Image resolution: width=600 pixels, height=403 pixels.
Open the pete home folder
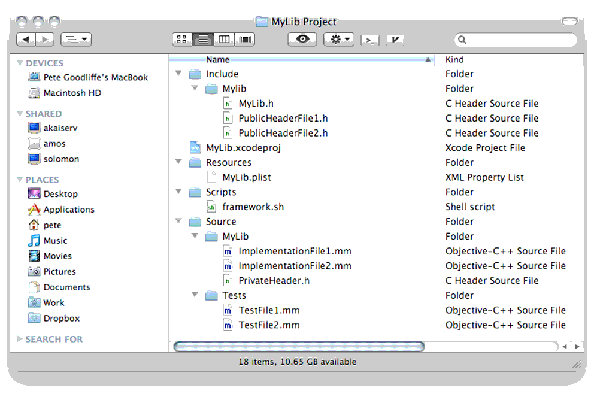point(45,225)
